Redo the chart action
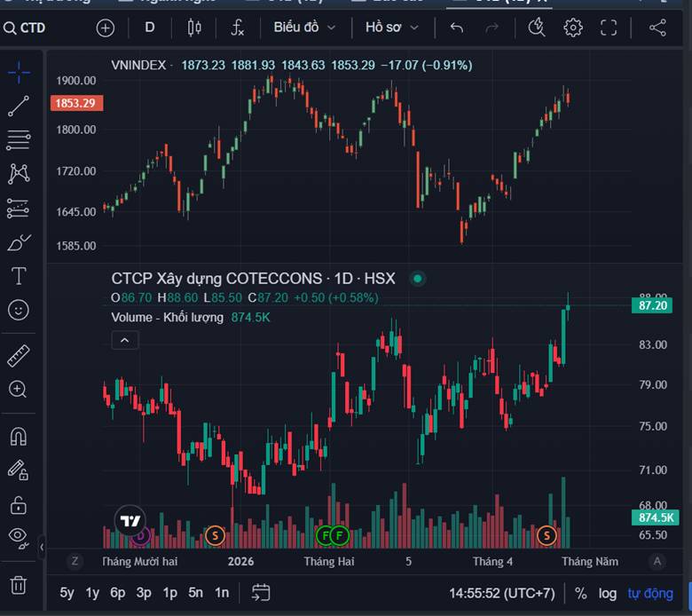 (x=491, y=28)
